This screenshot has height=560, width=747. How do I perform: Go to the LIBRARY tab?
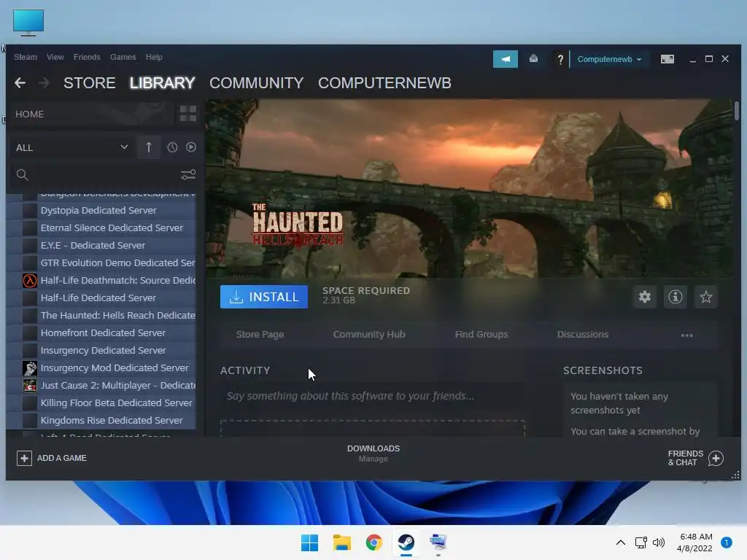coord(162,83)
